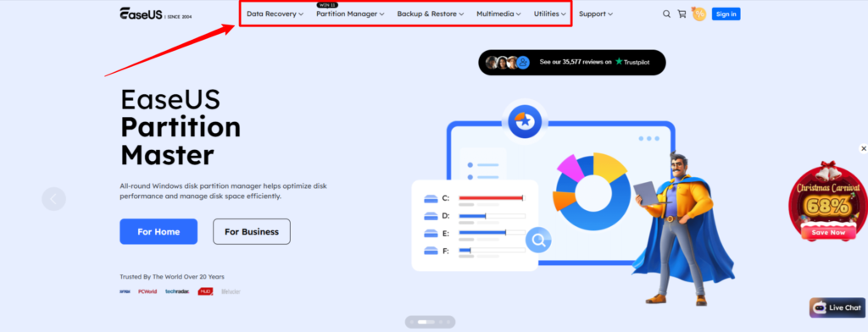
Task: Click the reviewer avatars in Trustpilot banner
Action: 508,63
